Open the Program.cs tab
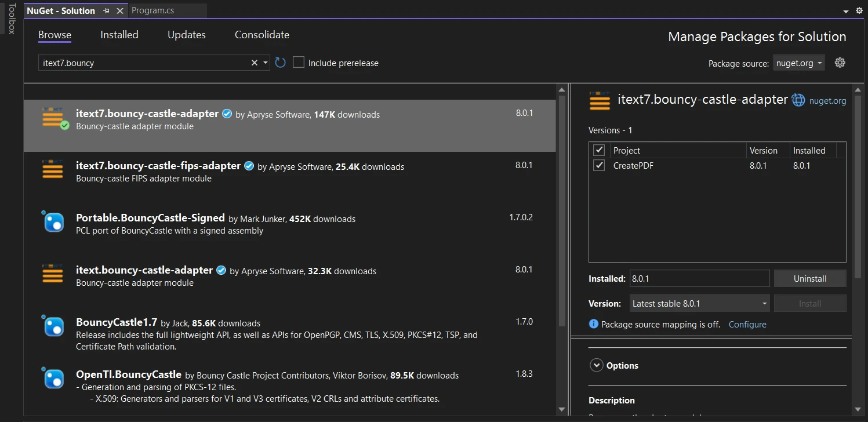Viewport: 868px width, 422px height. (x=153, y=10)
